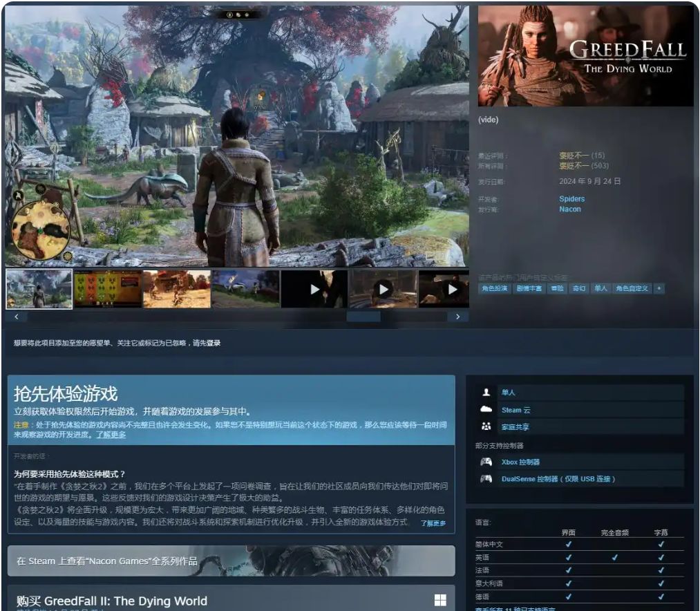
Task: Click the 意大利语 language row
Action: [580, 583]
